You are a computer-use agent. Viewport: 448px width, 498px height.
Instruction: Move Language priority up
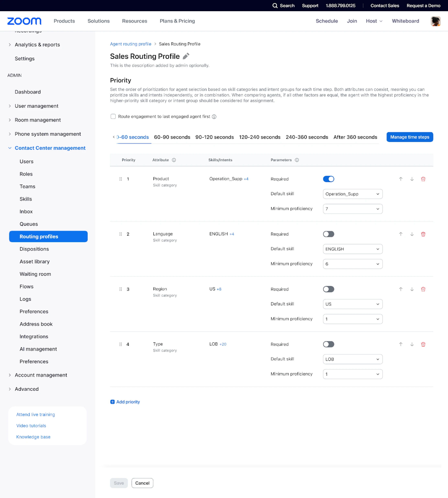[x=401, y=234]
